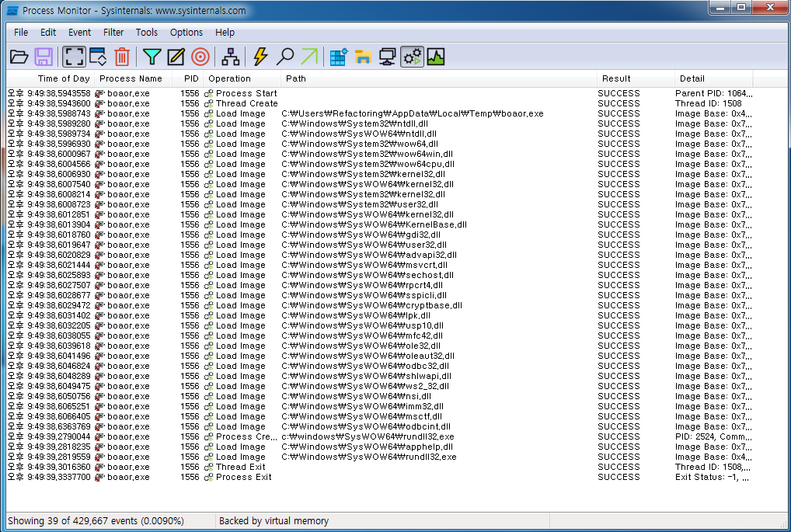Open Find with the magnifier icon
The height and width of the screenshot is (532, 791).
tap(285, 57)
